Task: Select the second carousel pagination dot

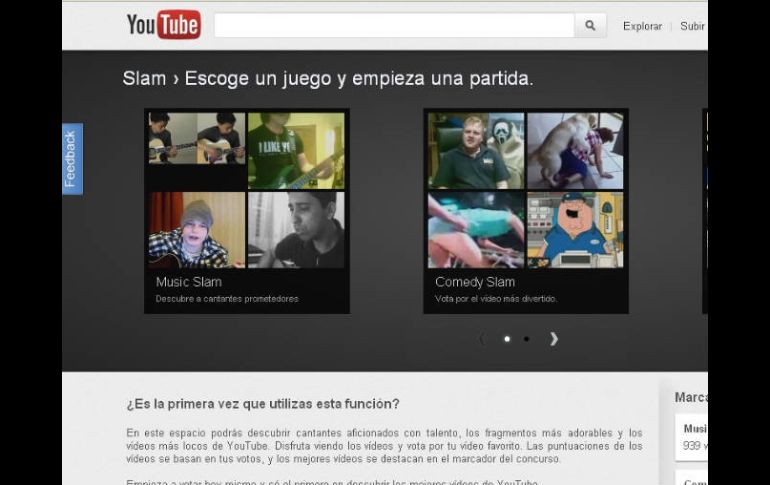Action: click(x=527, y=339)
